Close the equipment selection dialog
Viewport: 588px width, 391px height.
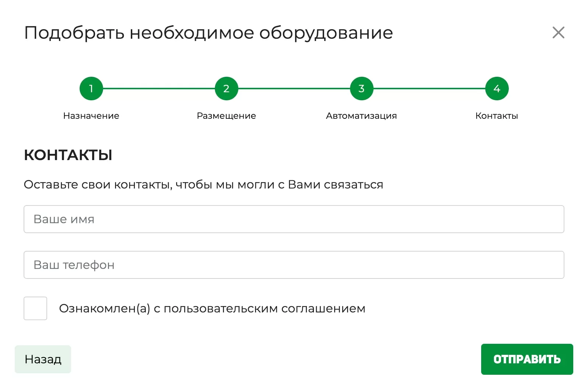558,32
